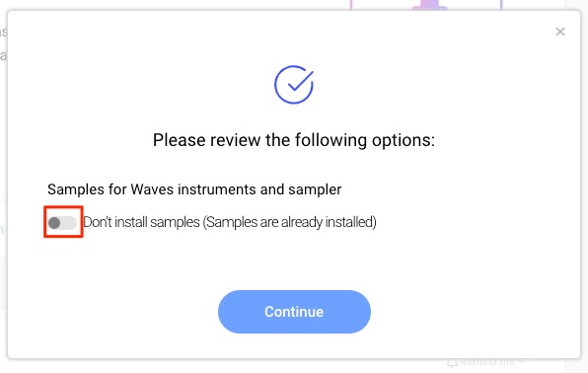
Task: Click the Samples are already installed note
Action: 289,222
